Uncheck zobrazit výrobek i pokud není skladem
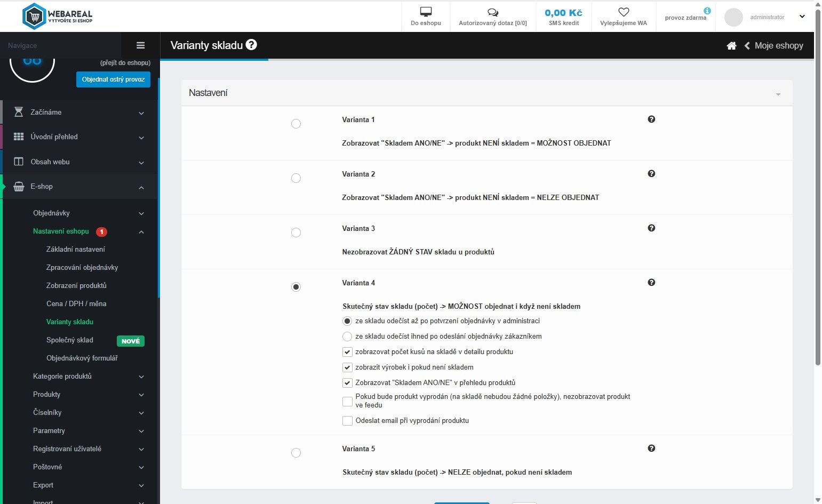Screen dimensions: 822x504 tap(347, 367)
